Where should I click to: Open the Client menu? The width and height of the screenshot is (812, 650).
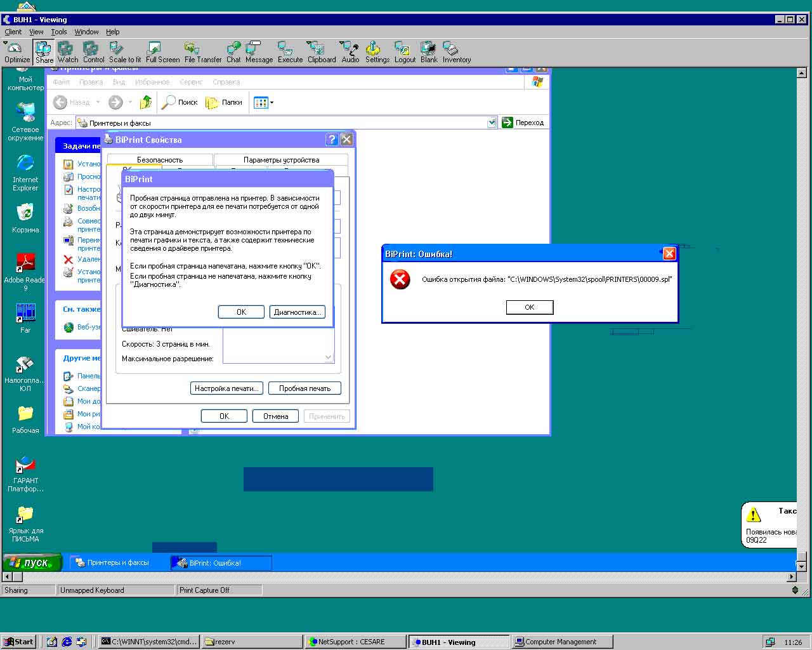coord(13,32)
